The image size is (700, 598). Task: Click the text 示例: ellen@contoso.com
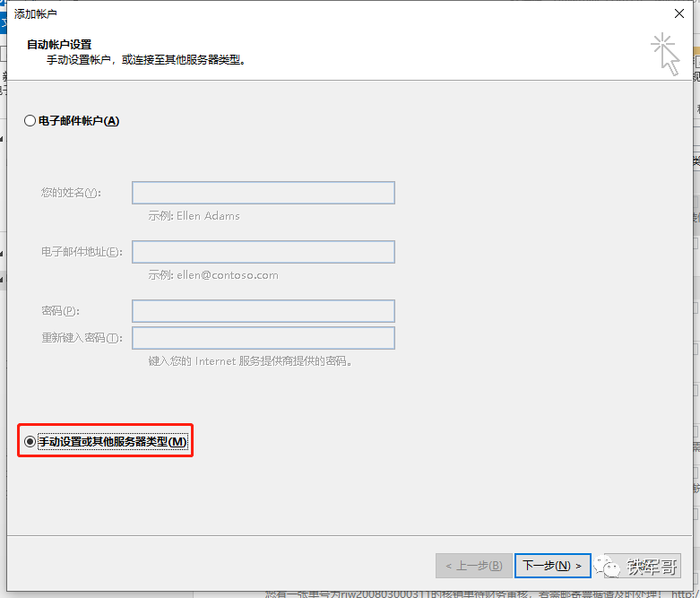[x=213, y=275]
